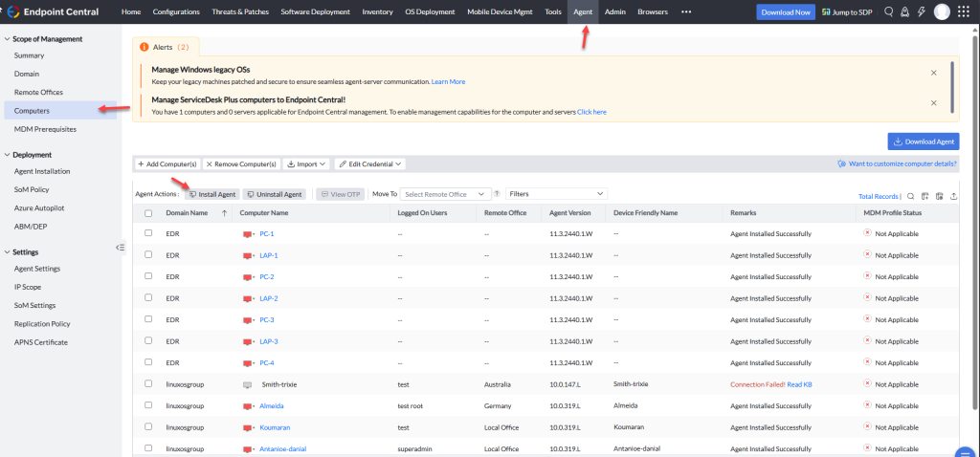The width and height of the screenshot is (980, 457).
Task: Open the apps grid launcher
Action: click(963, 11)
